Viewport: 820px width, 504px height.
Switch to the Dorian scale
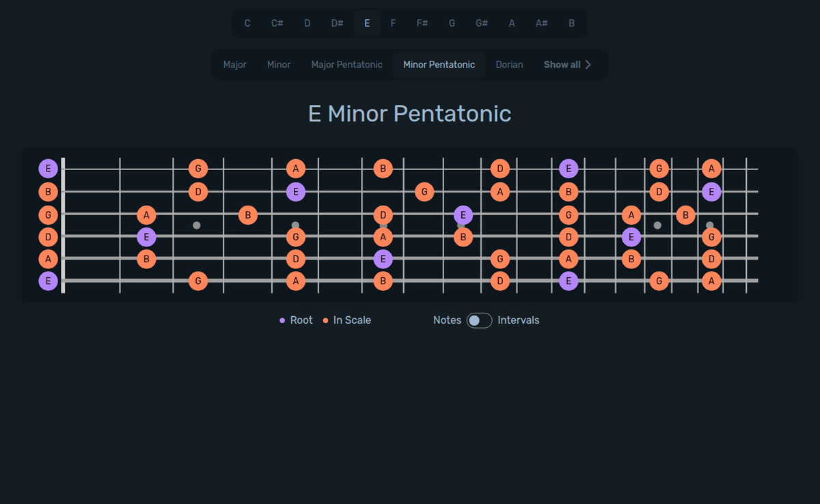coord(509,64)
